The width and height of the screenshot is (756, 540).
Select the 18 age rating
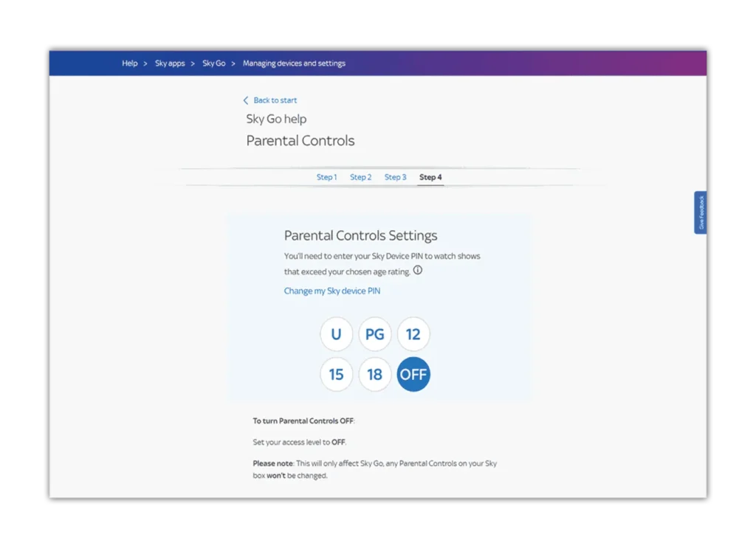pyautogui.click(x=374, y=374)
